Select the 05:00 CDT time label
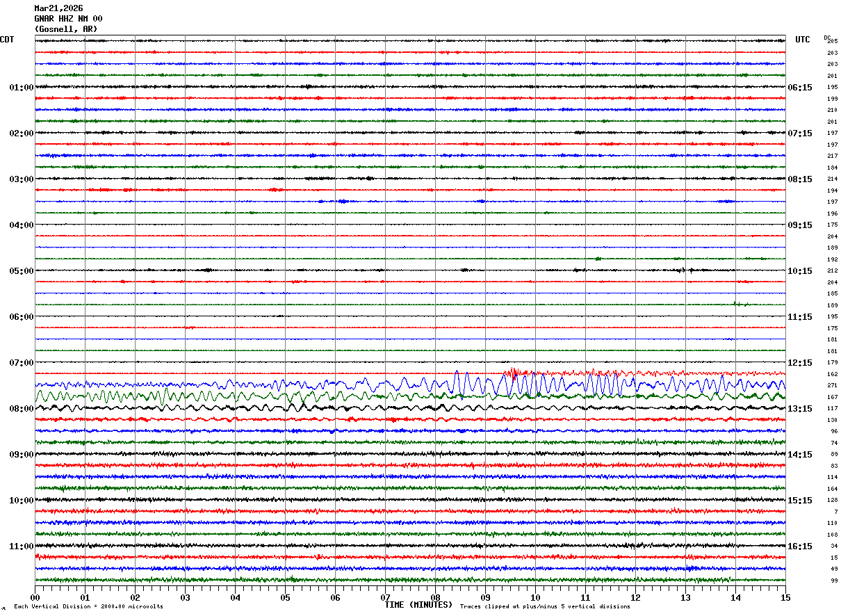 pos(22,271)
